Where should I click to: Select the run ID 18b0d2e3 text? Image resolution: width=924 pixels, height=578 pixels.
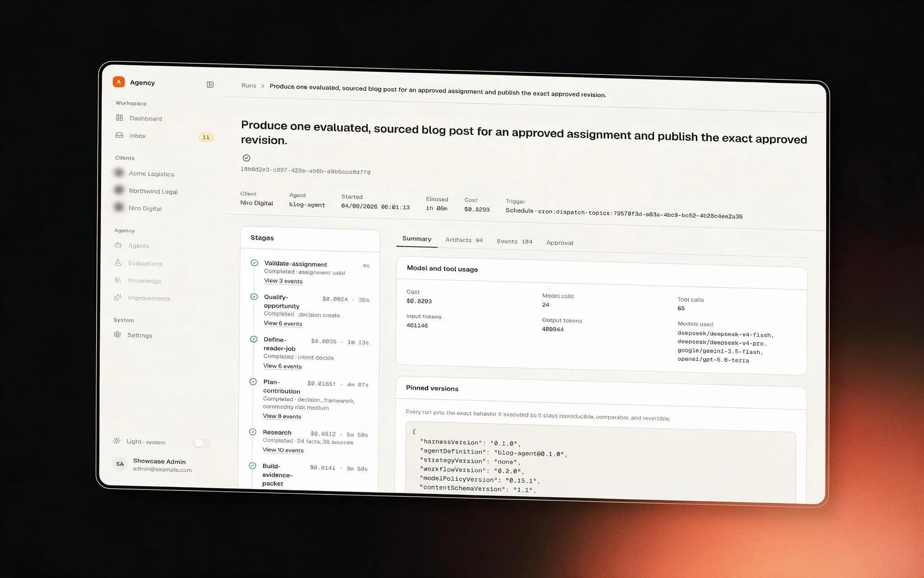pos(305,170)
